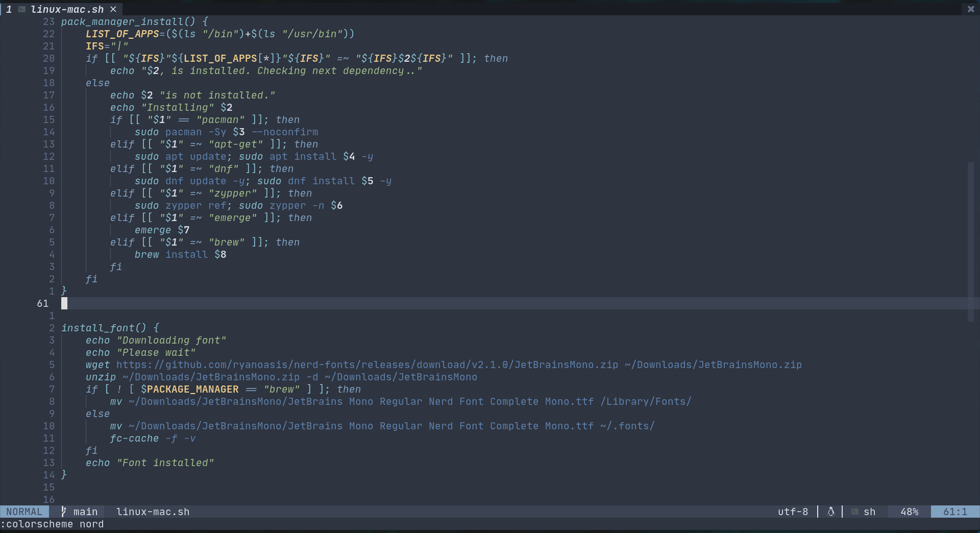Click the "zypper" string literal
The image size is (980, 533).
pos(233,193)
